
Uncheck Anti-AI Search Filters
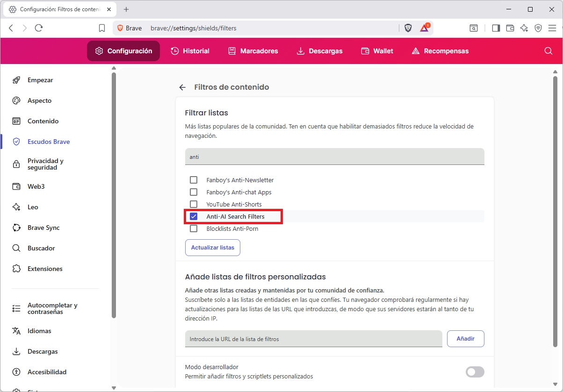point(194,216)
